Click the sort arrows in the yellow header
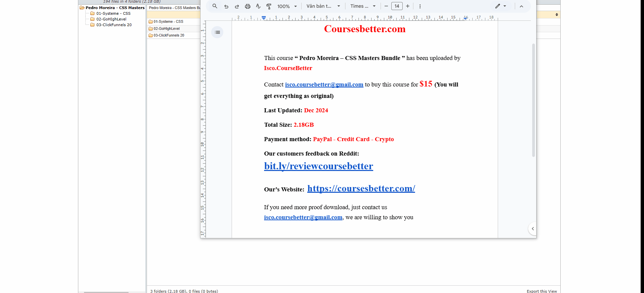Image resolution: width=644 pixels, height=293 pixels. [557, 14]
